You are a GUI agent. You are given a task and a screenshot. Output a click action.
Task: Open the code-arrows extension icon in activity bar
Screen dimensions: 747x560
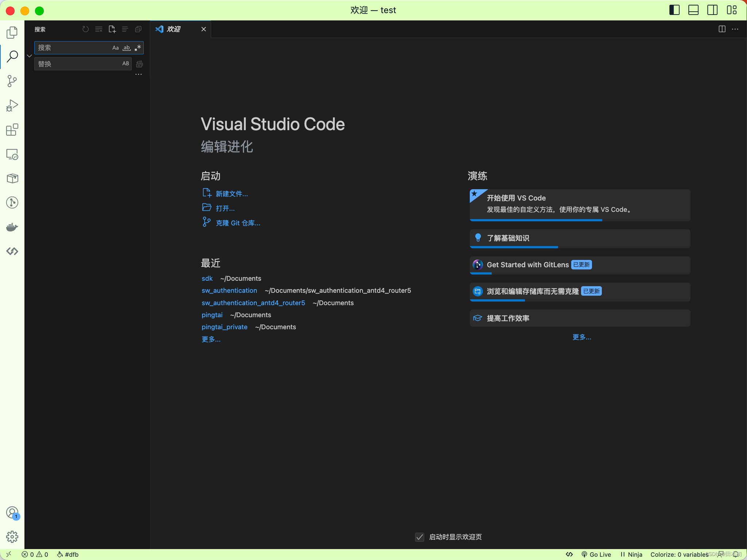pos(12,251)
